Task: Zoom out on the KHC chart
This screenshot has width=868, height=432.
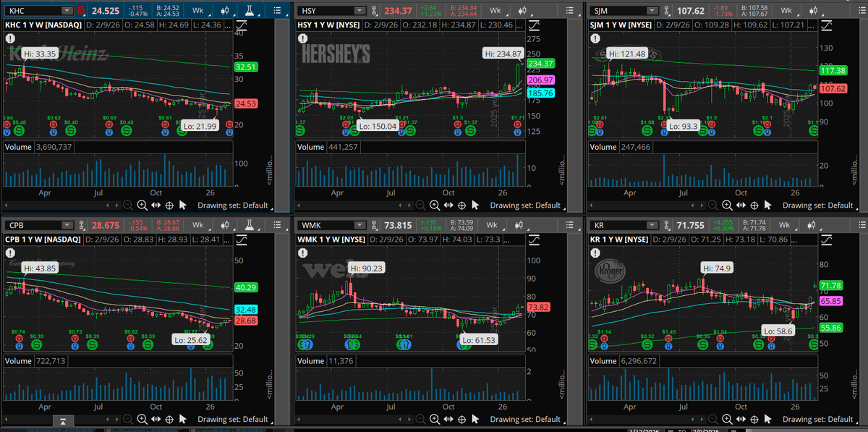Action: click(127, 206)
